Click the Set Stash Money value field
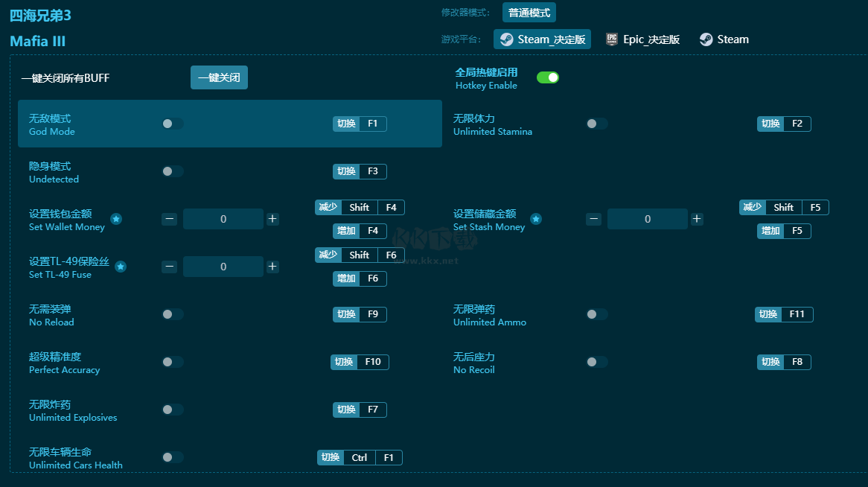868x487 pixels. 648,219
